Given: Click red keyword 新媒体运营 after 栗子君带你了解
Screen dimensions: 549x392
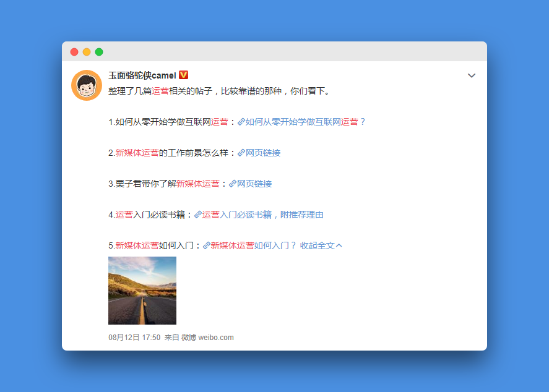Looking at the screenshot, I should pyautogui.click(x=197, y=184).
